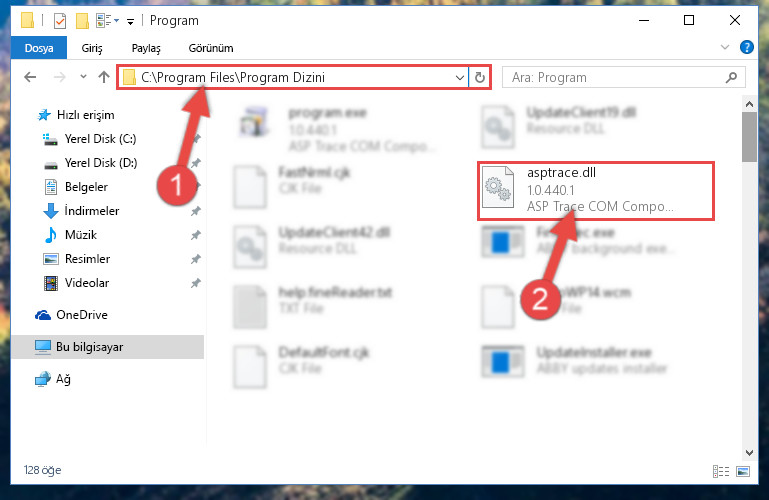The image size is (769, 500).
Task: Open the Görünüm ribbon tab
Action: click(211, 48)
